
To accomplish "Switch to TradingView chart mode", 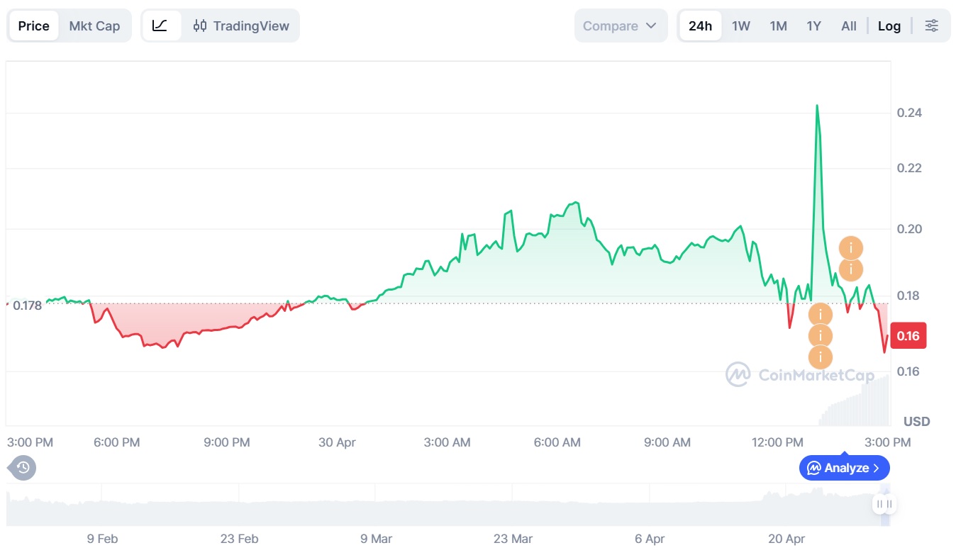I will (x=242, y=26).
